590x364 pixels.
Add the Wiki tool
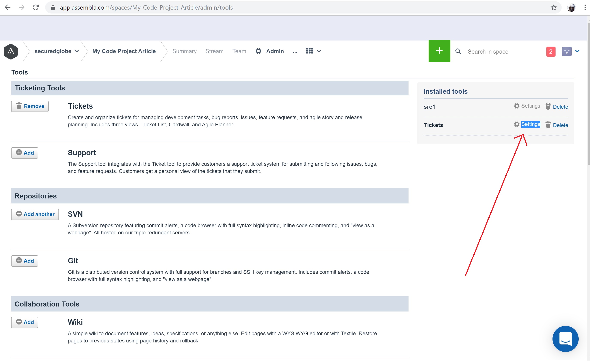click(25, 322)
